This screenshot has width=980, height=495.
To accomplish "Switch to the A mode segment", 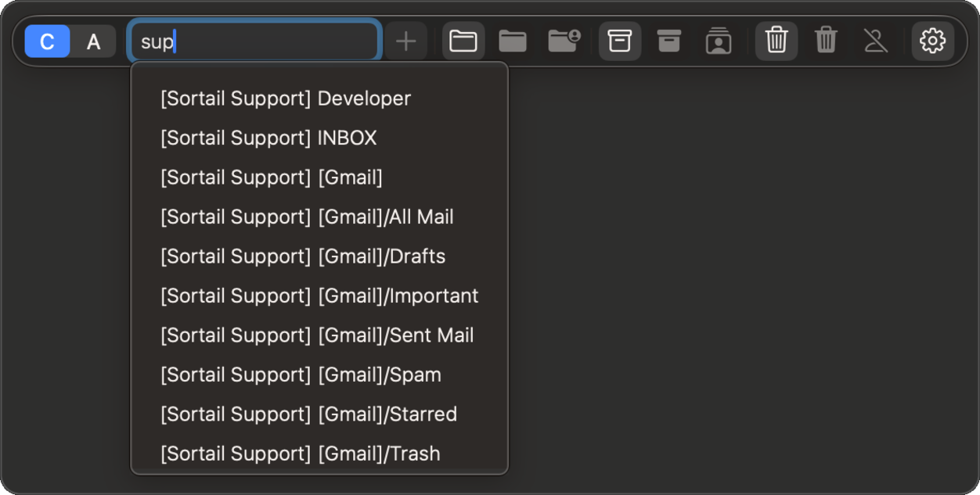I will click(93, 41).
